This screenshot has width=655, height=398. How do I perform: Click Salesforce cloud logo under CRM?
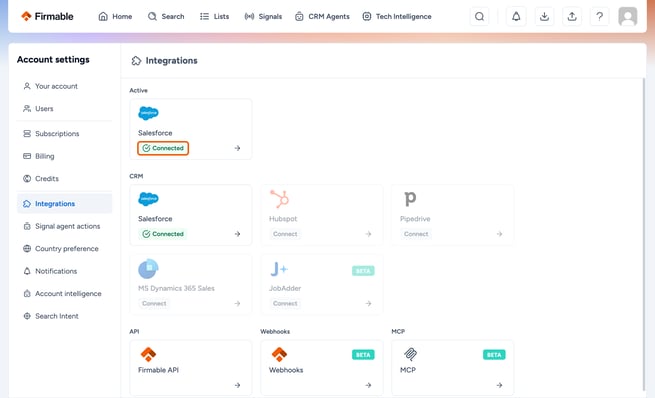tap(148, 199)
